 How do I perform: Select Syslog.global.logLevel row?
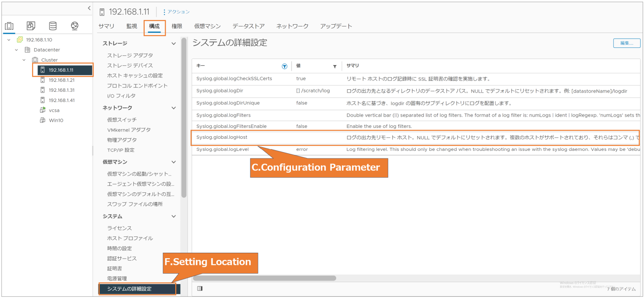[416, 149]
